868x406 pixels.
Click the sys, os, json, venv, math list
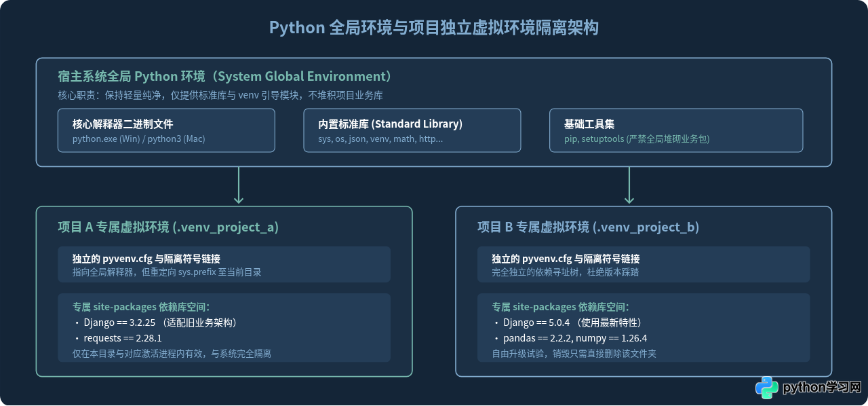[380, 139]
